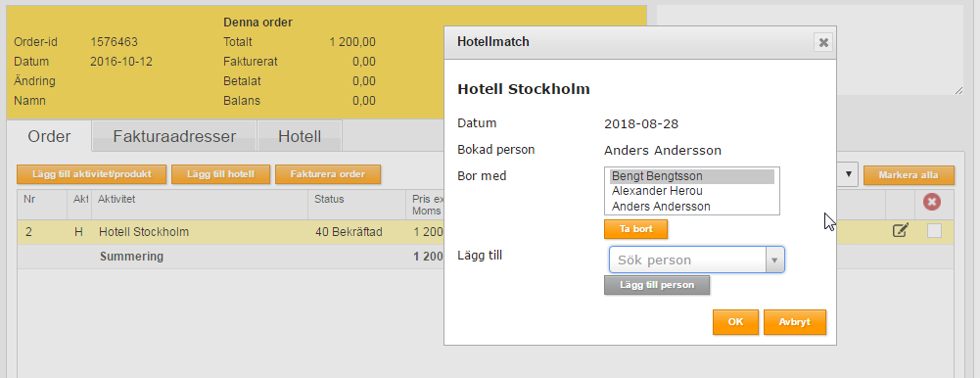
Task: Confirm the dialog with OK
Action: click(x=735, y=322)
